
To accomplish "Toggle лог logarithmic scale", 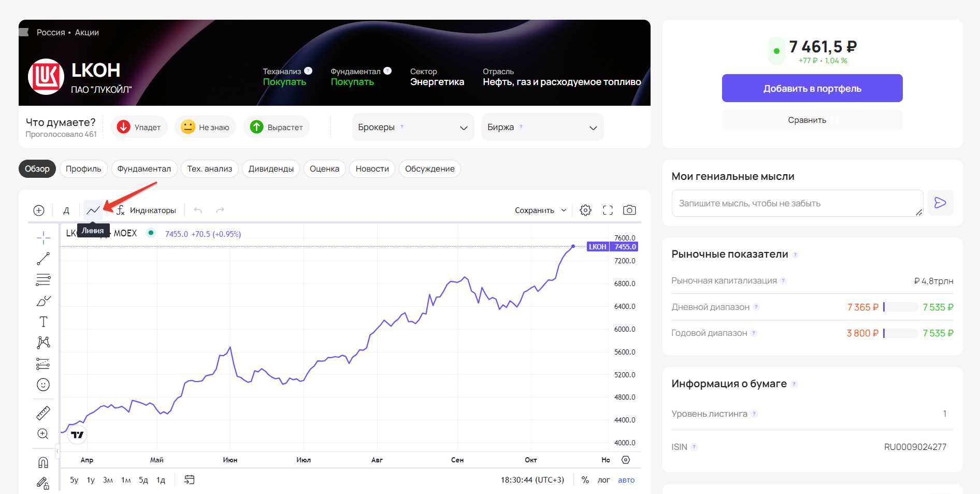I will pyautogui.click(x=603, y=480).
